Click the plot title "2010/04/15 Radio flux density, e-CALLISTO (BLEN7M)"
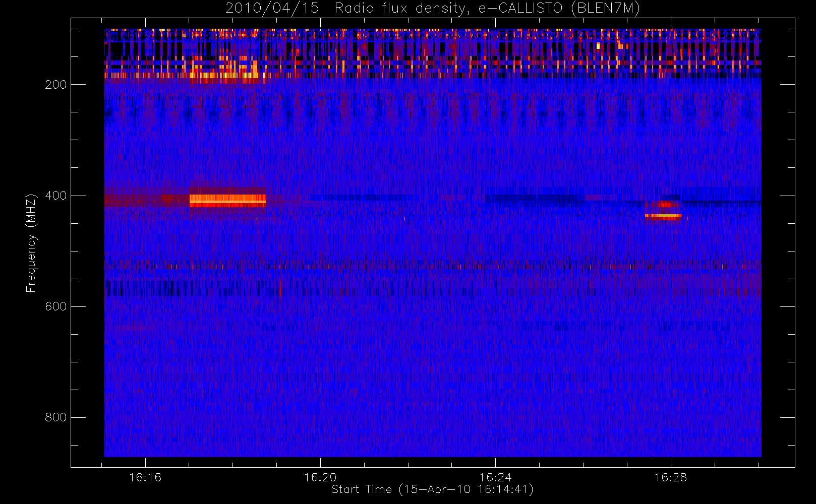Viewport: 816px width, 504px height. pyautogui.click(x=433, y=8)
